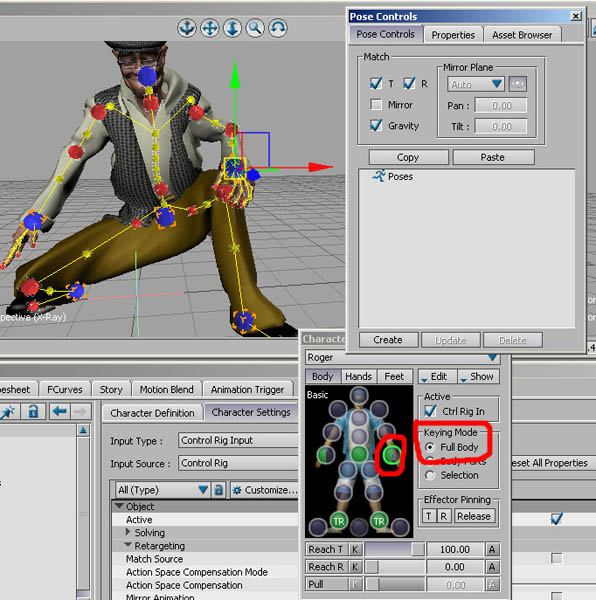Screen dimensions: 596x600
Task: Select the vertical dolly viewport tool
Action: (x=232, y=28)
